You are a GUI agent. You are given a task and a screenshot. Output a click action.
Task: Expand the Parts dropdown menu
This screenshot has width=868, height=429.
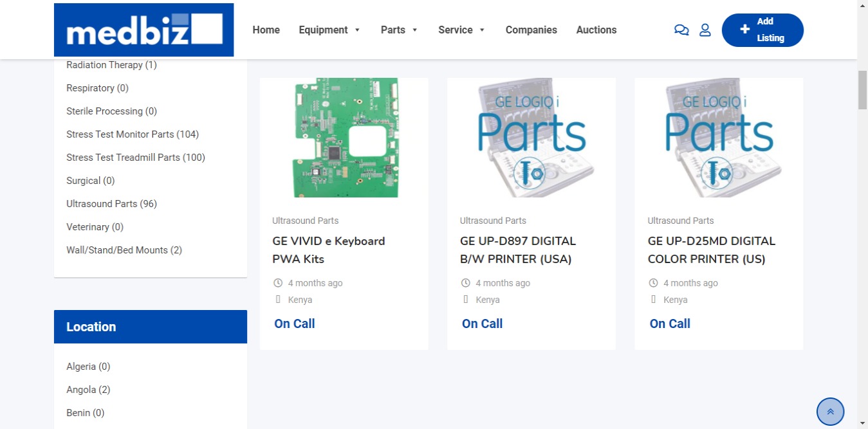[399, 30]
